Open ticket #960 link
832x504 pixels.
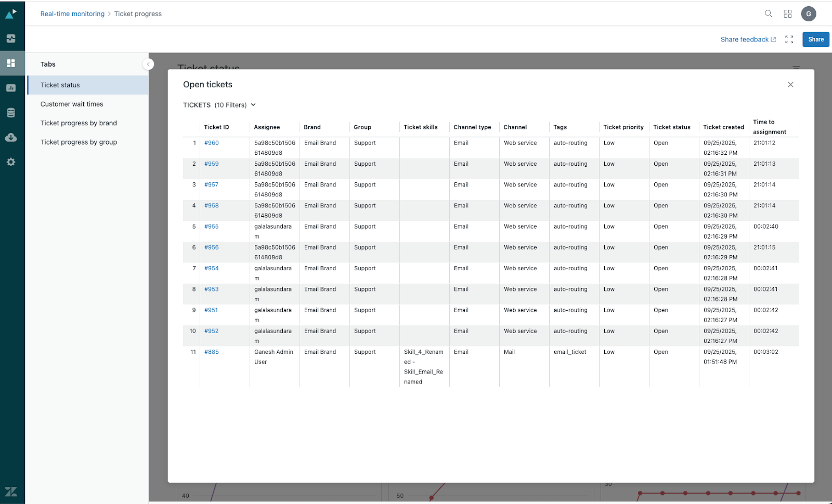211,143
